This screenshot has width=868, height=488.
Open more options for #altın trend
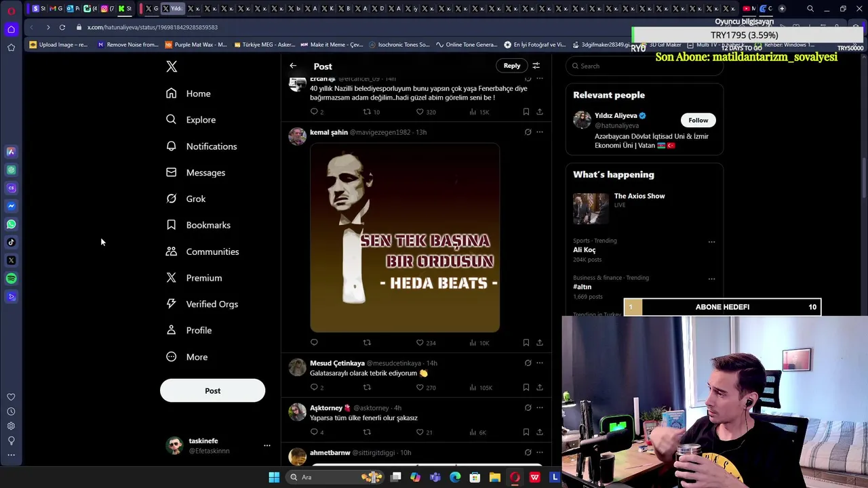point(711,279)
